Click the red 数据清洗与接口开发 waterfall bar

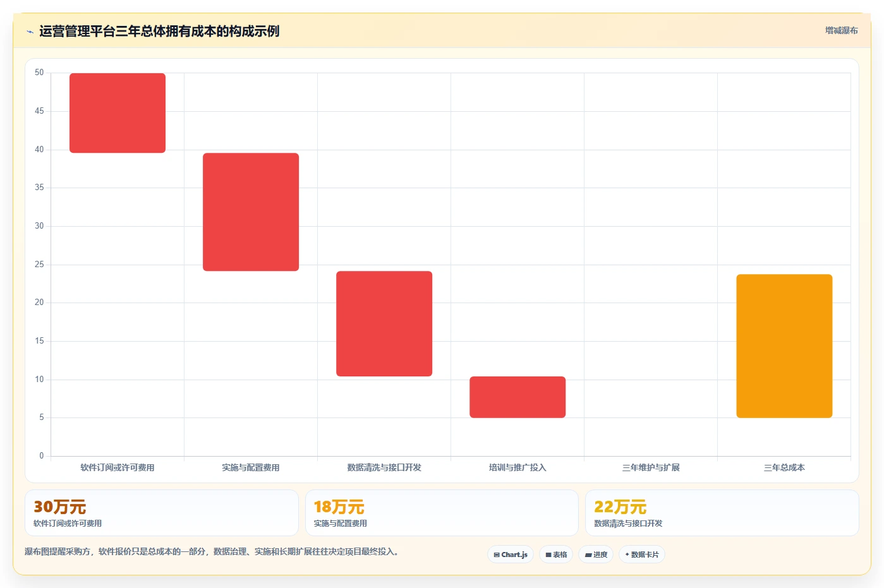[384, 324]
